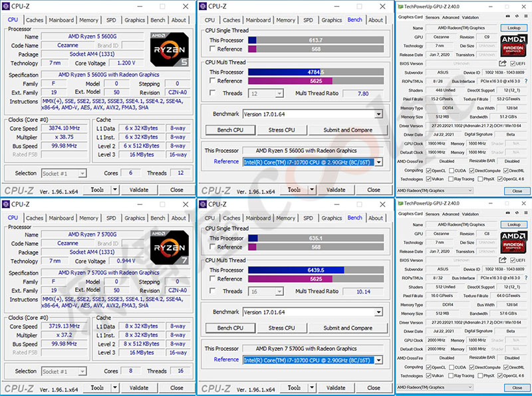The height and width of the screenshot is (396, 532).
Task: Switch to Caches tab in the Ryzen 5 5600G window
Action: coord(35,20)
